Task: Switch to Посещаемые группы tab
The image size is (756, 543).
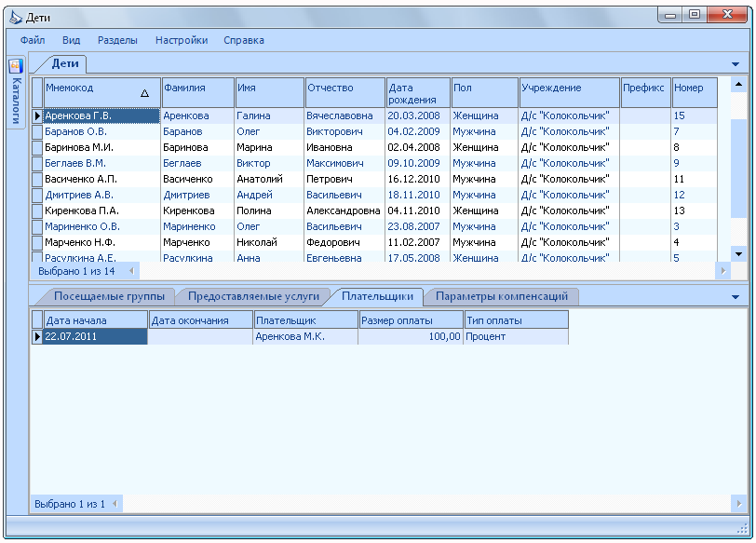Action: (x=109, y=296)
